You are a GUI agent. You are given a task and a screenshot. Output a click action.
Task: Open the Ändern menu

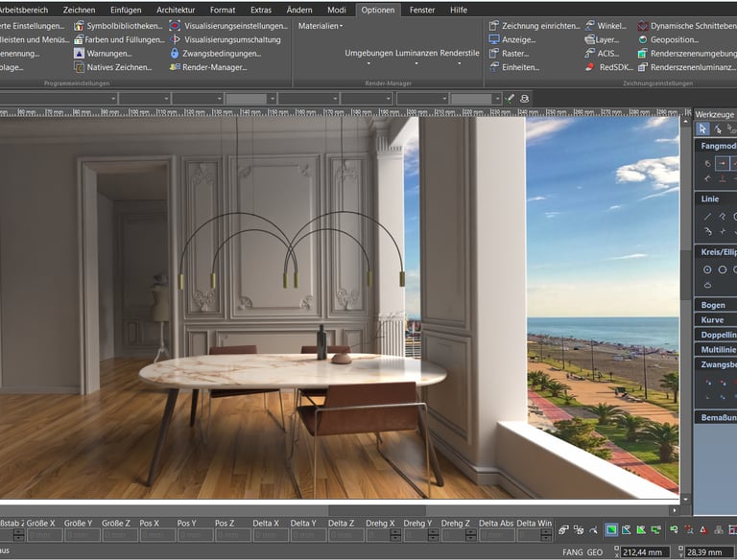tap(299, 10)
